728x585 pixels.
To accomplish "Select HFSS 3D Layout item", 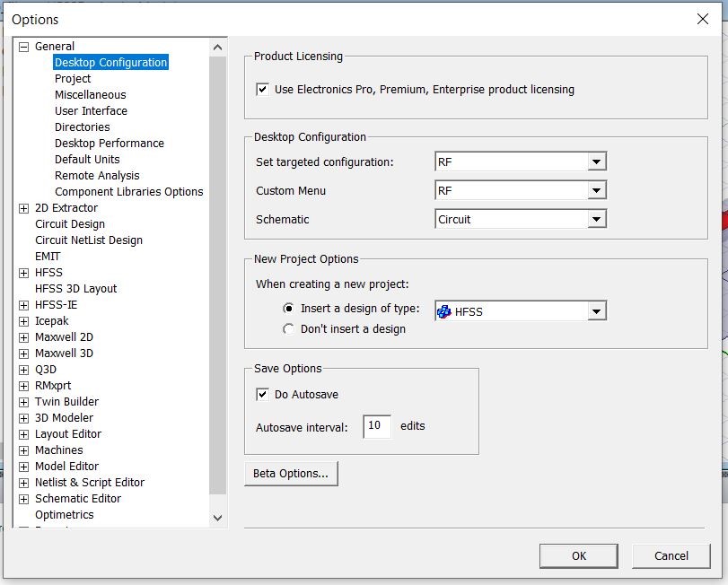I will 75,289.
